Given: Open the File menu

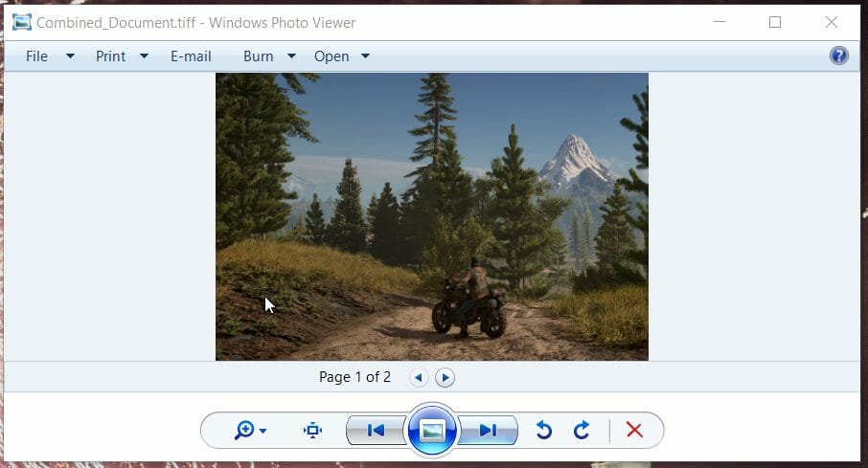Looking at the screenshot, I should tap(36, 56).
